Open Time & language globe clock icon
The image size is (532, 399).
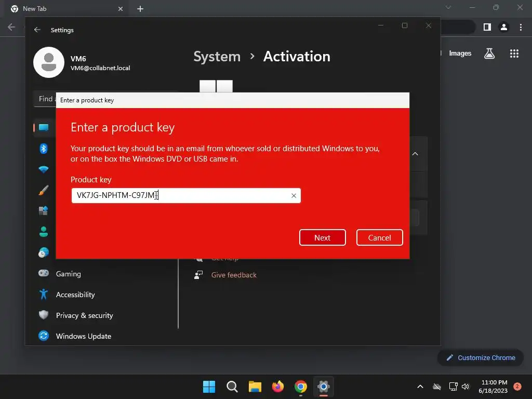pos(44,252)
